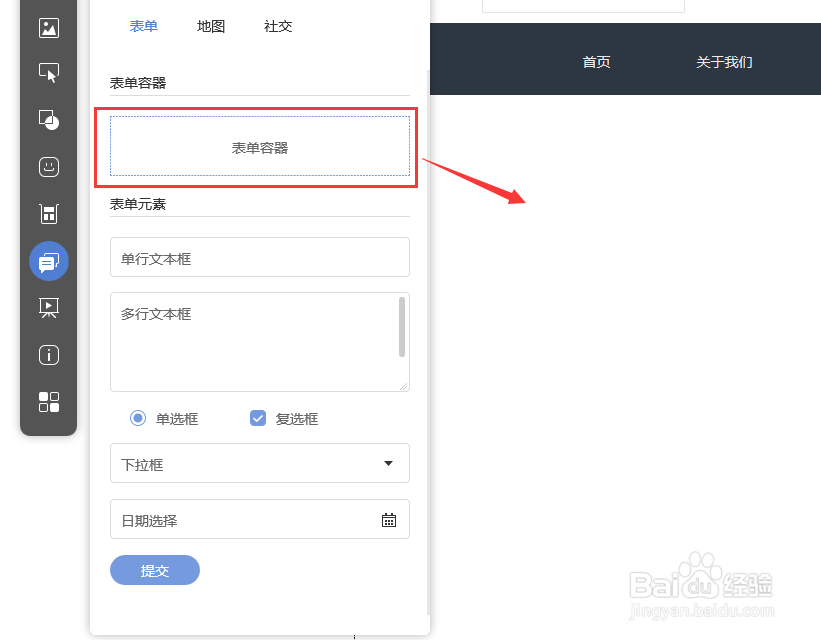Click the calendar icon in 日期选择

(389, 520)
